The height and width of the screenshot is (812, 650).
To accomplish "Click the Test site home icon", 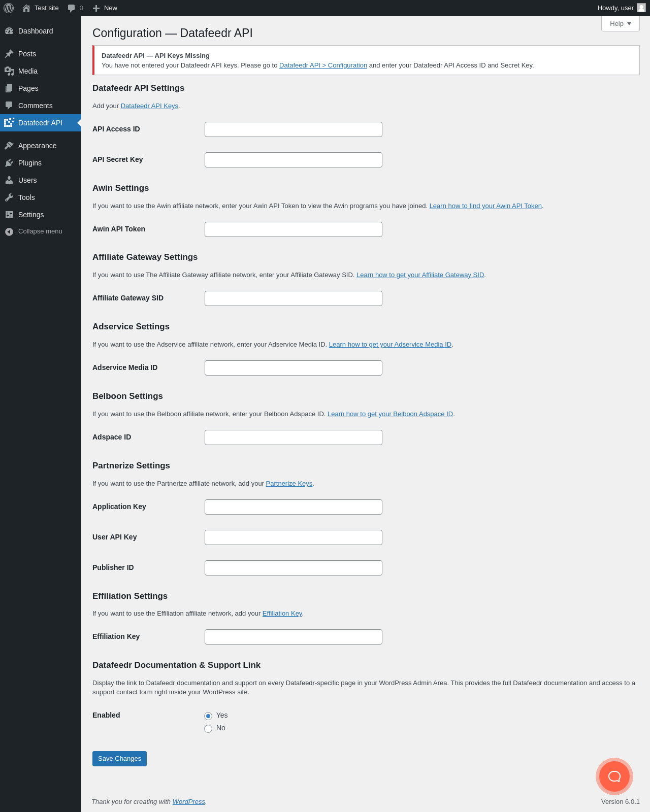I will point(26,8).
